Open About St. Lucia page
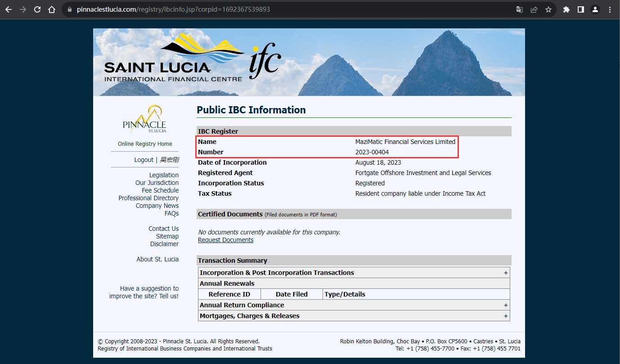 pyautogui.click(x=157, y=259)
